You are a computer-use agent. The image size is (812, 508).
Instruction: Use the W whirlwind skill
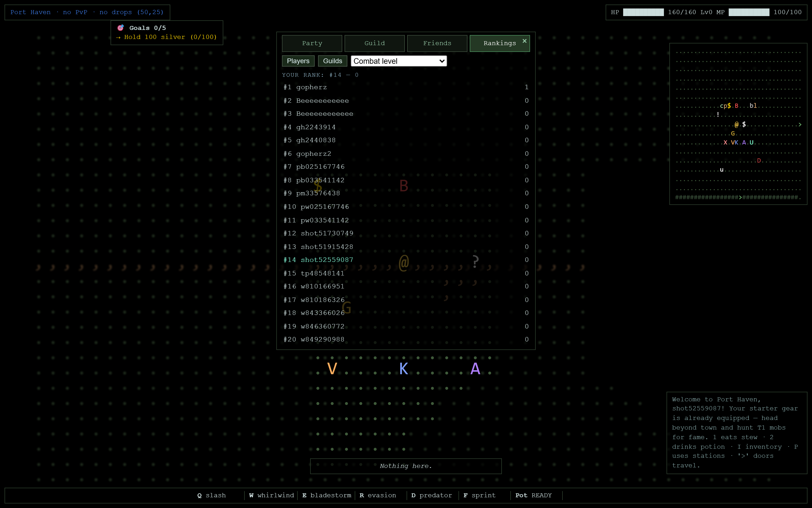271,495
